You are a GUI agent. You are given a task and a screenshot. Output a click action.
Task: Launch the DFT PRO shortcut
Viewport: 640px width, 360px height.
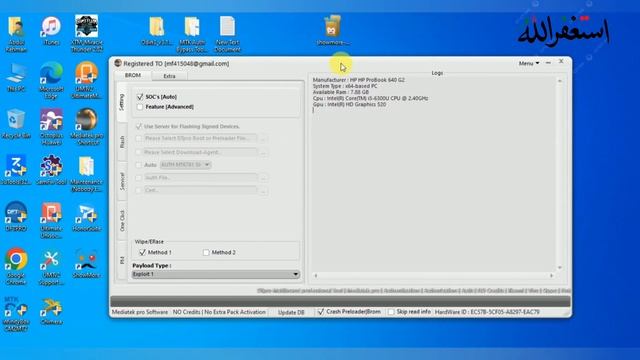tap(16, 216)
